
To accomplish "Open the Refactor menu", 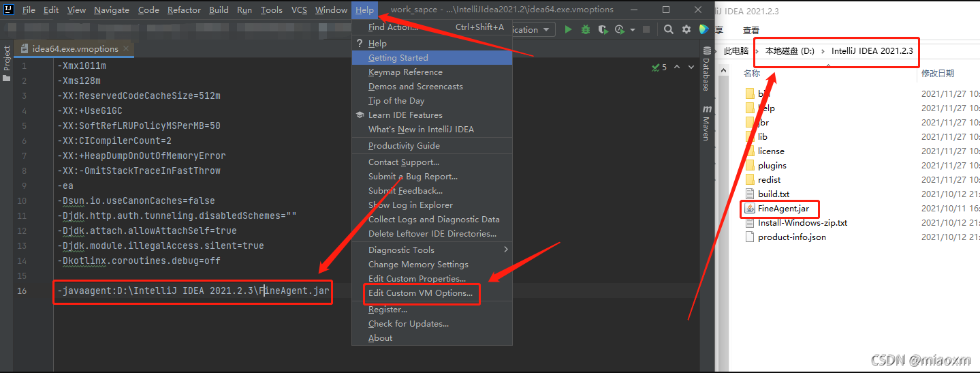I will [x=184, y=10].
